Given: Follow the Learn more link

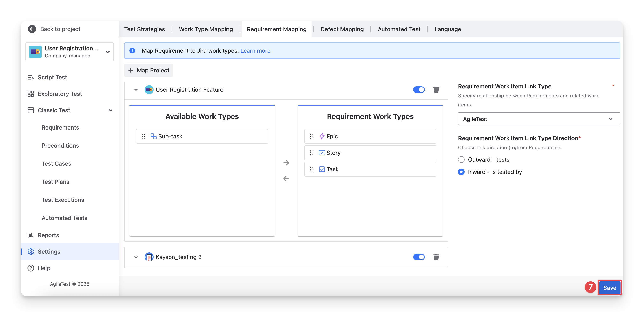Looking at the screenshot, I should pyautogui.click(x=255, y=51).
